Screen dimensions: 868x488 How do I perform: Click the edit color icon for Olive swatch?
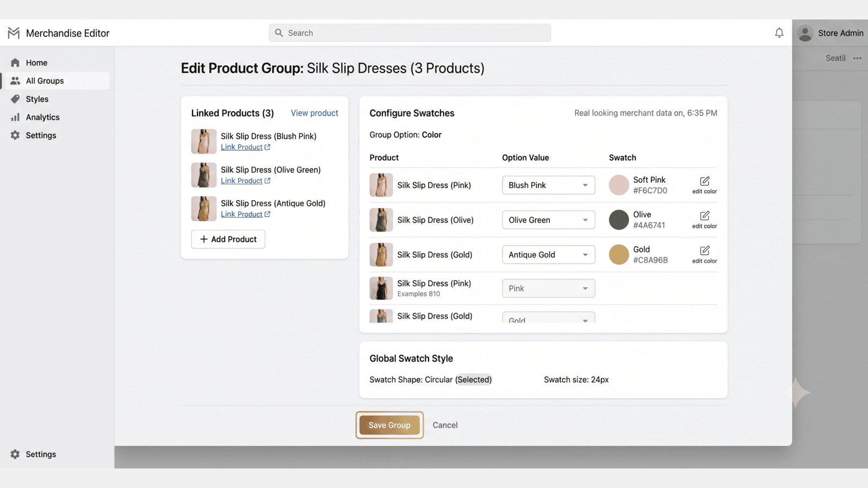tap(705, 216)
